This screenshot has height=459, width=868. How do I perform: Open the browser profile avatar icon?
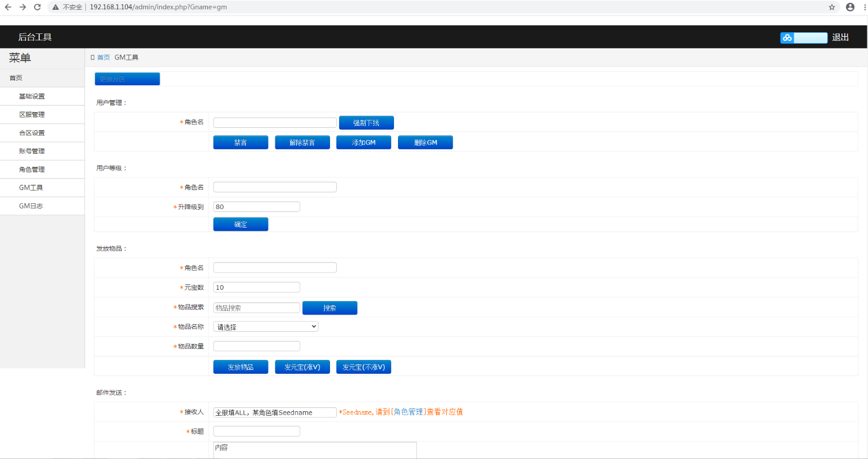click(850, 7)
